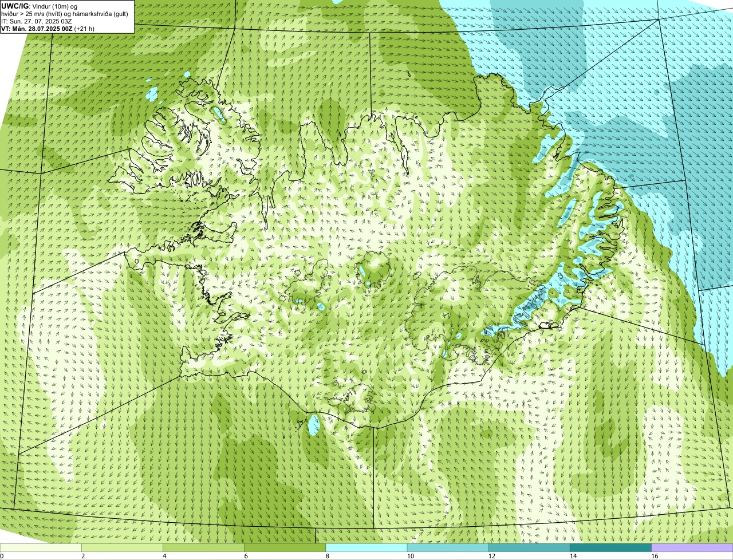
Task: Click the legend scale label '10'
Action: coord(410,556)
